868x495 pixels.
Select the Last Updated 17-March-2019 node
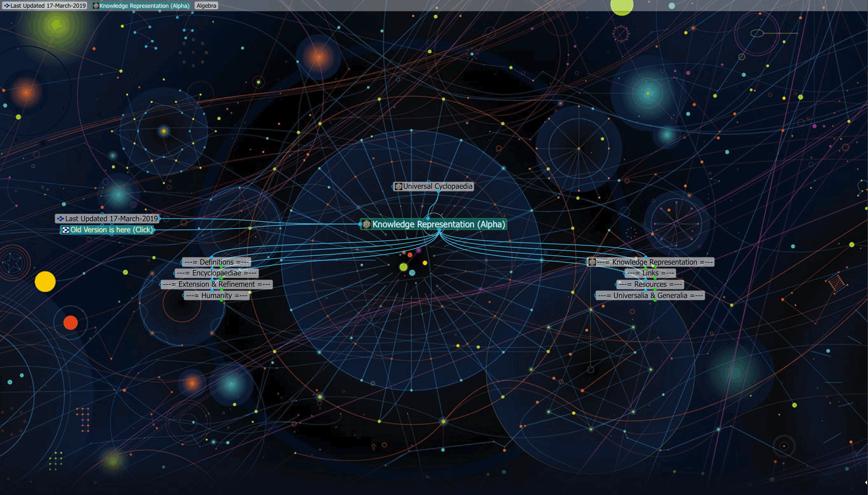coord(107,219)
